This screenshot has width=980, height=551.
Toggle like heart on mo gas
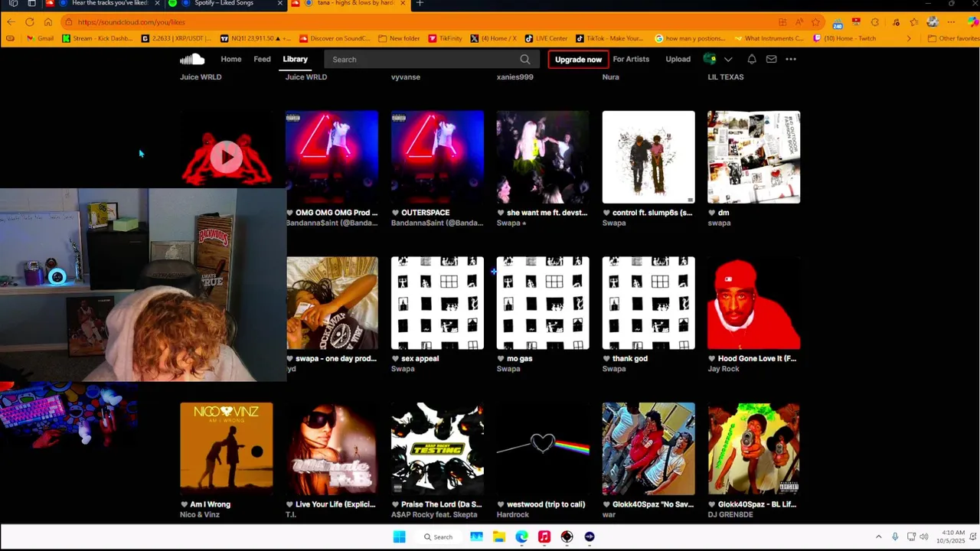coord(501,358)
